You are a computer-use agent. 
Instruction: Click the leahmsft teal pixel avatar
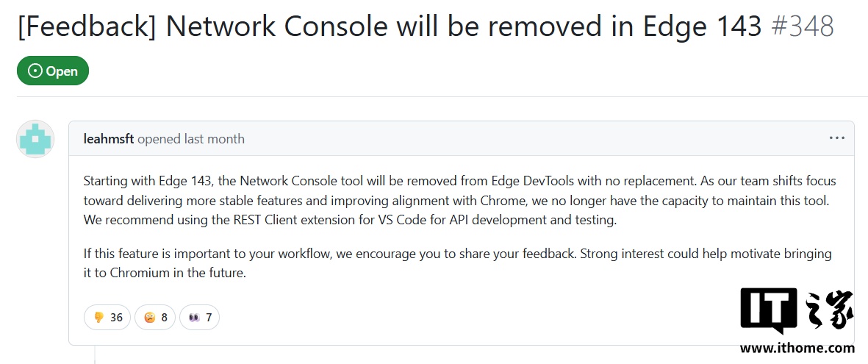pos(35,139)
